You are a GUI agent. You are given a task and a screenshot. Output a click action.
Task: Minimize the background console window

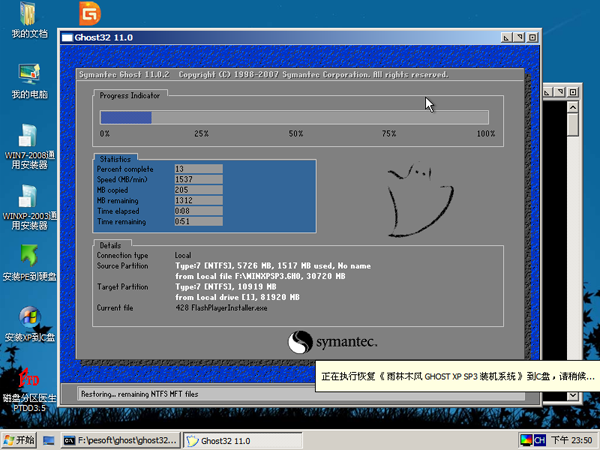[x=548, y=92]
